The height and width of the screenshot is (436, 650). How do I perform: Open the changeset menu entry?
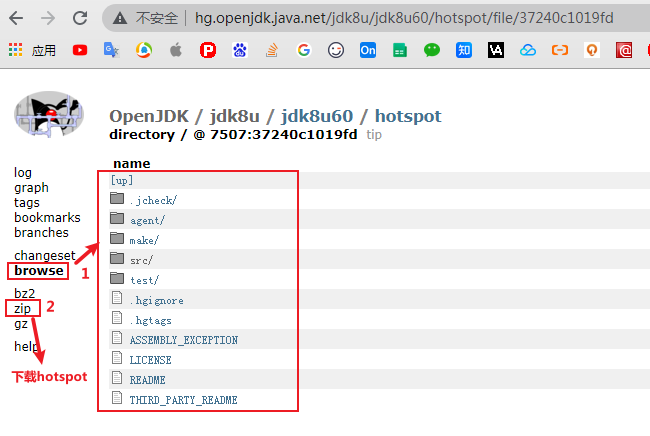tap(45, 255)
